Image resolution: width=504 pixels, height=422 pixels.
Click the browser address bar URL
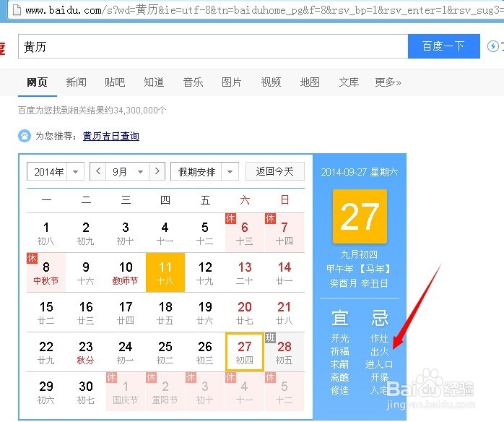(x=264, y=10)
